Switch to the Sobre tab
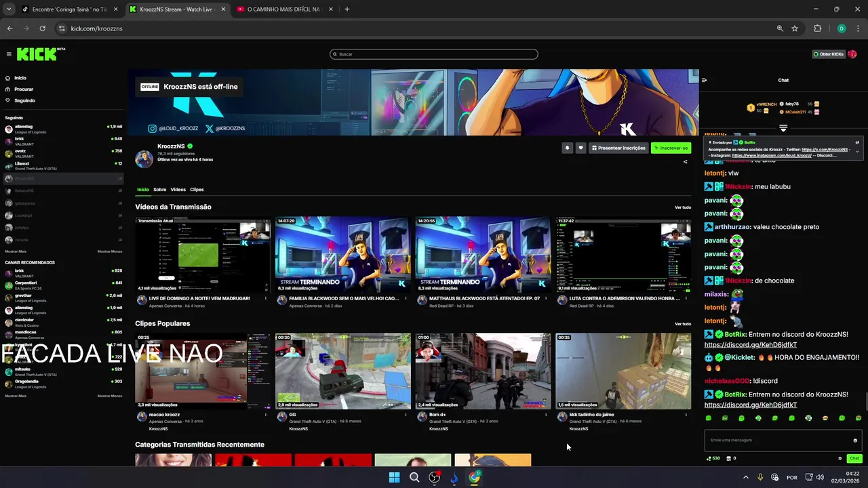Viewport: 868px width, 488px height. (159, 190)
